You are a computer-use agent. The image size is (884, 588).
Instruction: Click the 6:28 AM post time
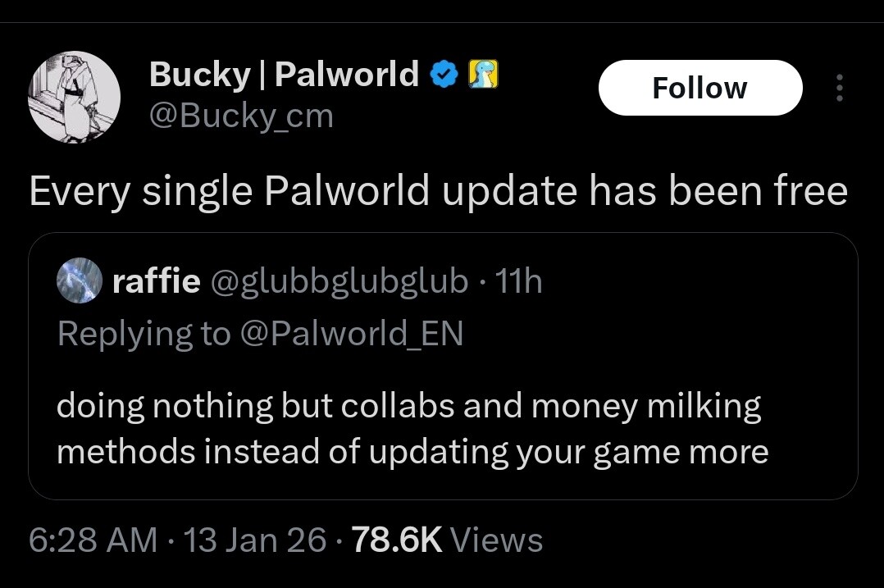[93, 540]
